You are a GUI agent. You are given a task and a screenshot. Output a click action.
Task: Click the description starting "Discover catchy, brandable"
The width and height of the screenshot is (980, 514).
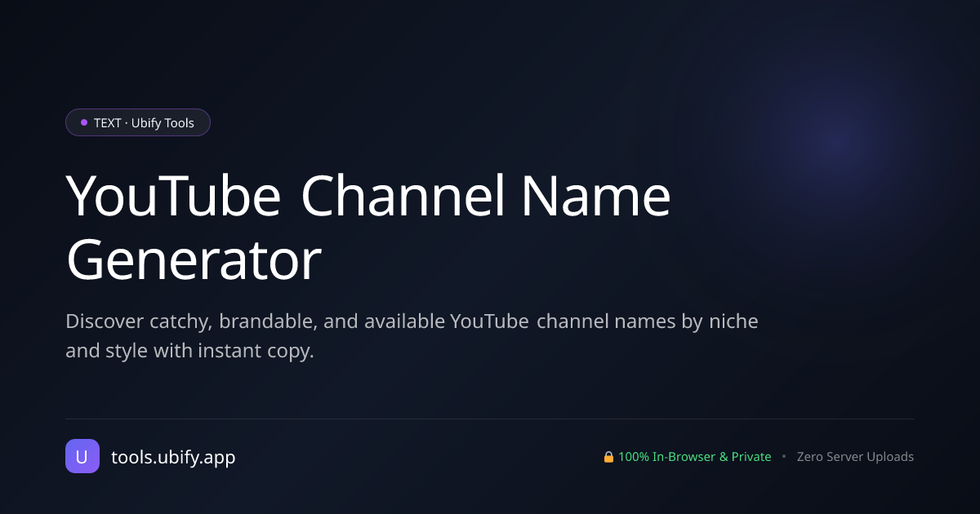(x=412, y=336)
